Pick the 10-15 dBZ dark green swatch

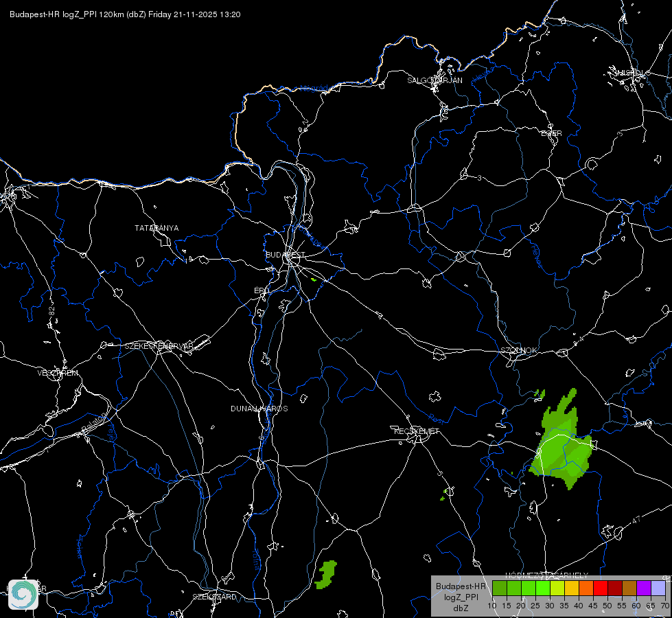[x=499, y=588]
